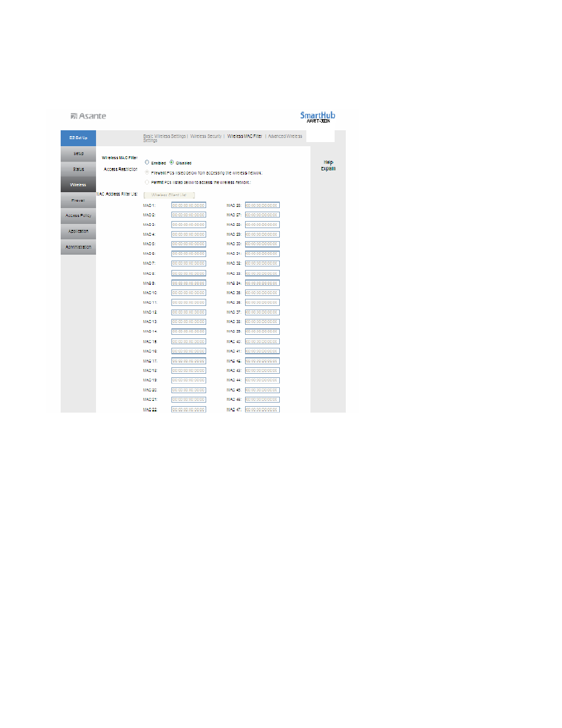Click the Wireless MAC Filter label

(x=120, y=158)
